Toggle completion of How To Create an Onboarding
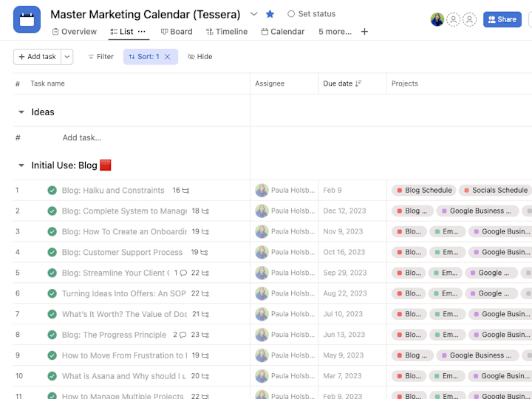 (x=52, y=232)
